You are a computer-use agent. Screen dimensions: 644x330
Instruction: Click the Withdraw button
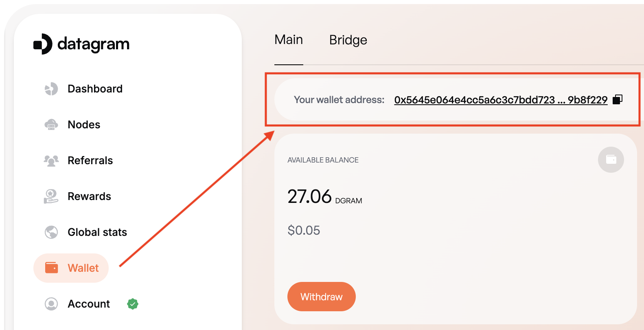[x=321, y=297]
